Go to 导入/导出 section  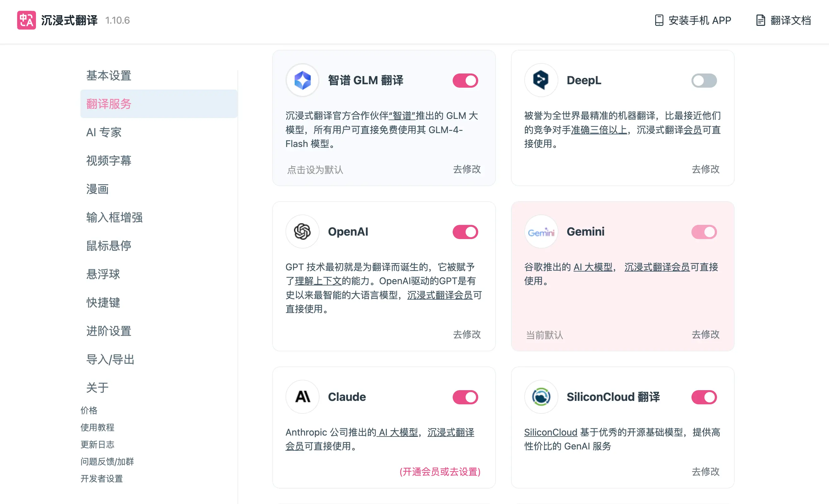[159, 359]
